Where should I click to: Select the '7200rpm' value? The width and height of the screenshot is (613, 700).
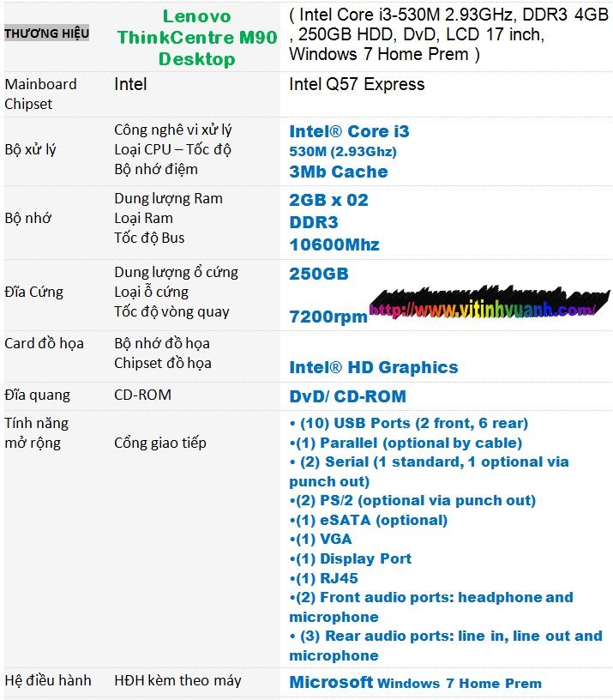click(328, 317)
